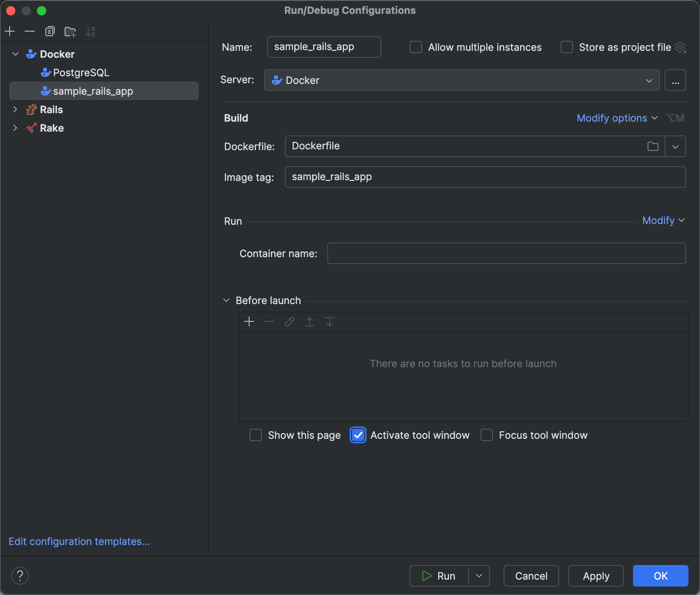Screen dimensions: 700x595
Task: Remove the selected configuration with minus icon
Action: (30, 31)
